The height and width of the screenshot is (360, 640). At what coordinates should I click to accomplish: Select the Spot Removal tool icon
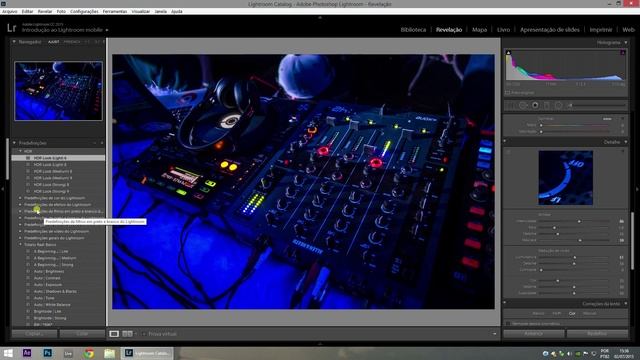(x=523, y=105)
